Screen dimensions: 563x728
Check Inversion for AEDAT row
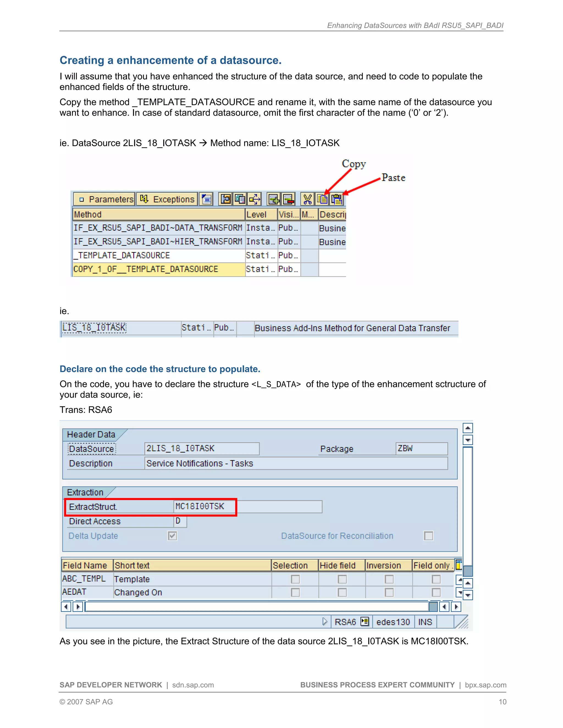[389, 592]
